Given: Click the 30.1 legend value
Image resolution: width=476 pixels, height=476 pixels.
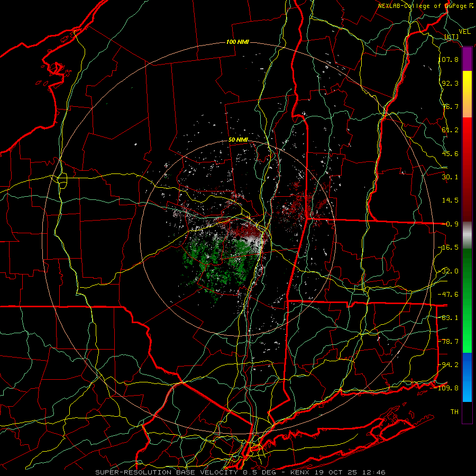Looking at the screenshot, I should [450, 177].
